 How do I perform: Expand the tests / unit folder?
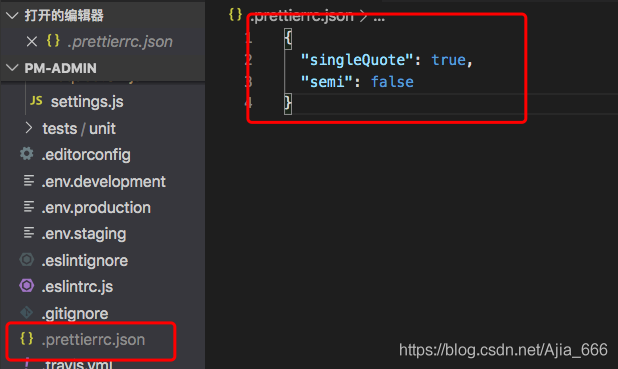pyautogui.click(x=28, y=128)
